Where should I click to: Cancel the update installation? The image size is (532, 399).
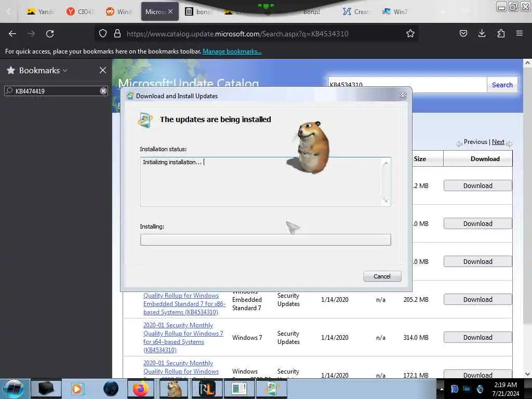pos(382,276)
